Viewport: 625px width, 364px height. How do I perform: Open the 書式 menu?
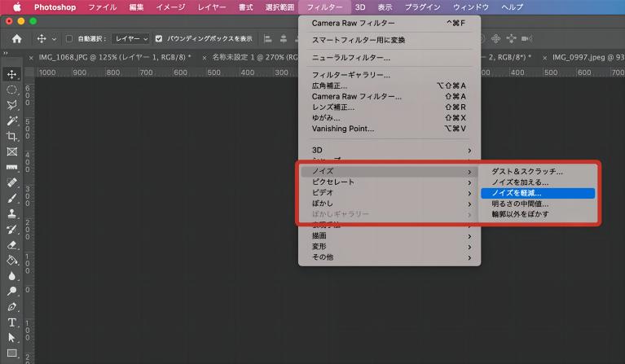(x=246, y=7)
